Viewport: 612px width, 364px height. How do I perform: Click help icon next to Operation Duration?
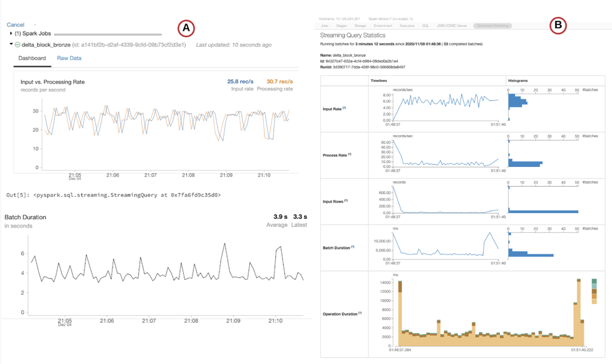click(x=360, y=313)
